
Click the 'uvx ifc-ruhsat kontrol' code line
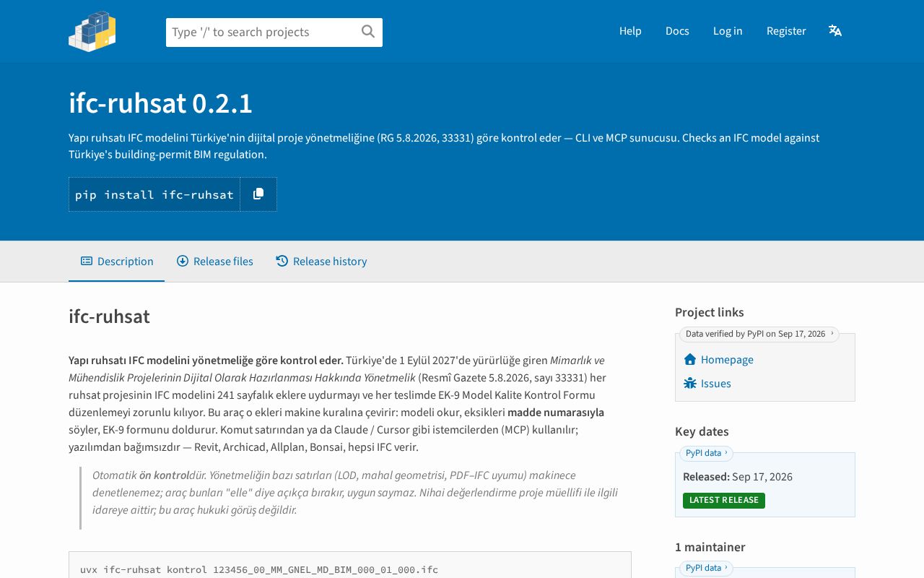pyautogui.click(x=259, y=569)
